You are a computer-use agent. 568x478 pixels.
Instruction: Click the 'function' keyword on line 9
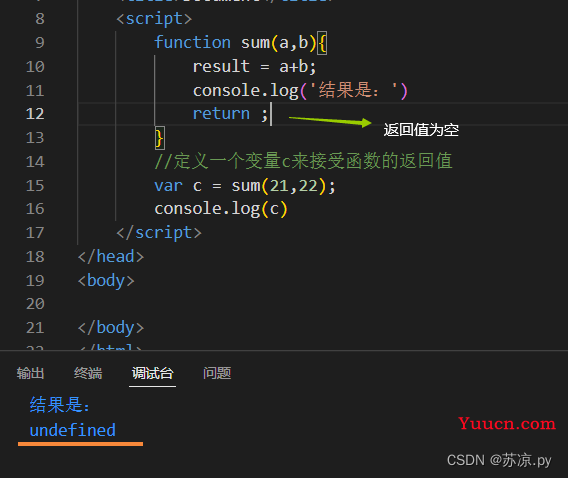[x=192, y=42]
